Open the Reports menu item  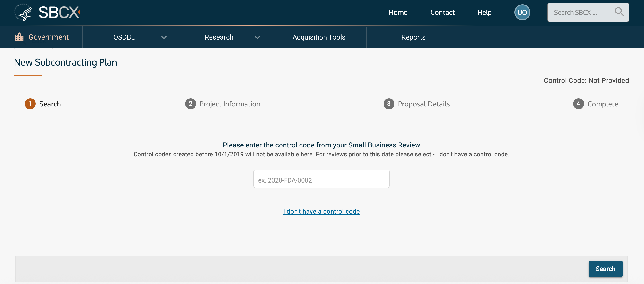coord(413,37)
